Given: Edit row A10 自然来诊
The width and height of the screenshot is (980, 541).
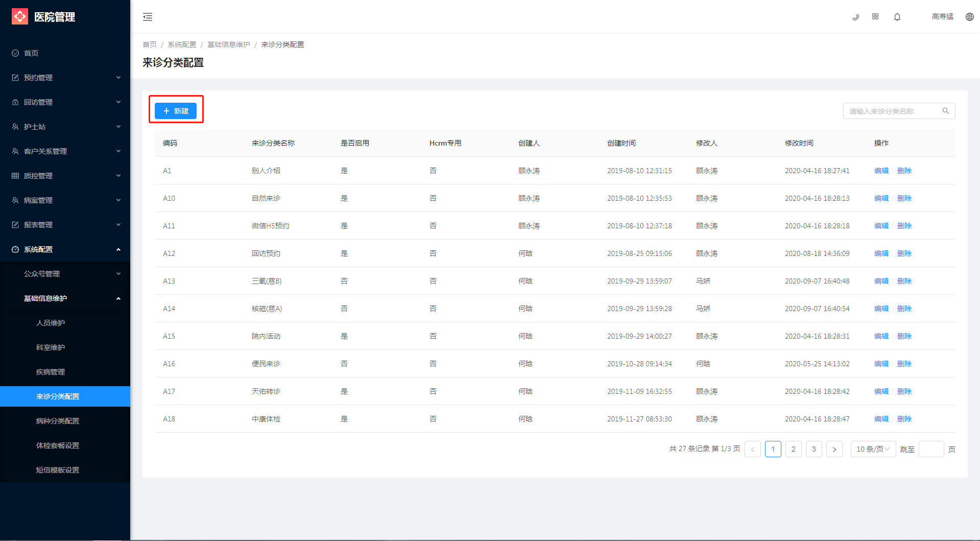Looking at the screenshot, I should click(x=881, y=198).
